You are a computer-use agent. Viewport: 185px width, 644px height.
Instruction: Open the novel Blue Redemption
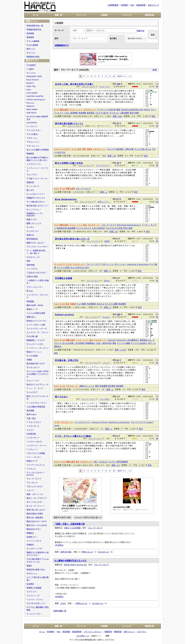(x=66, y=199)
